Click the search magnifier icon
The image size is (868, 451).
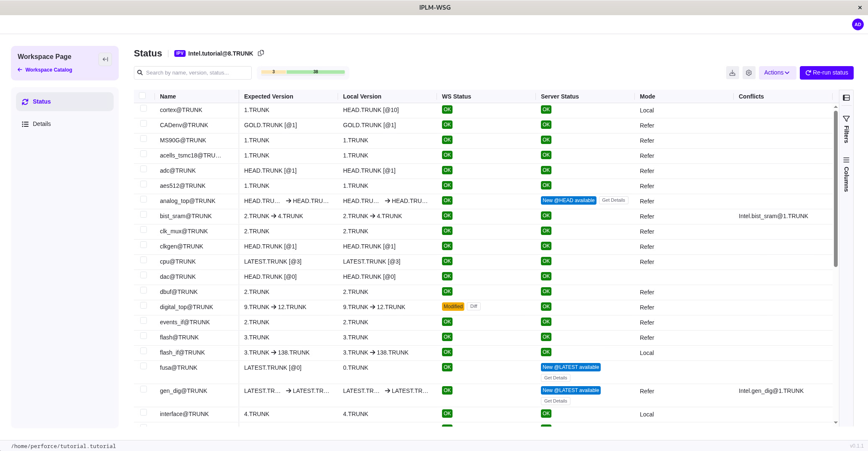click(x=140, y=73)
